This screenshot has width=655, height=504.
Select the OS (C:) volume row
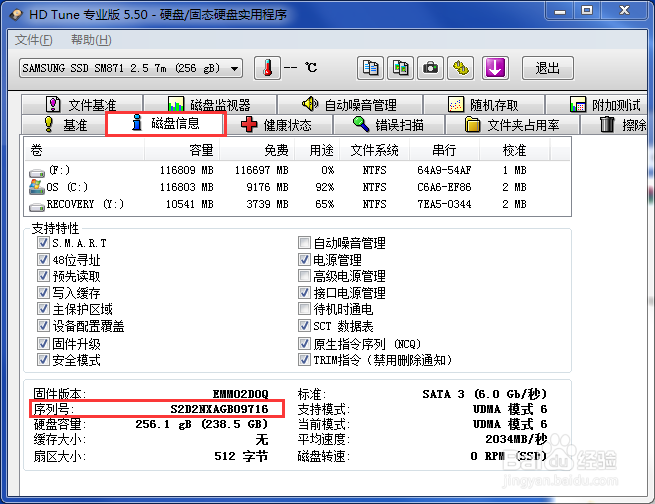coord(297,187)
